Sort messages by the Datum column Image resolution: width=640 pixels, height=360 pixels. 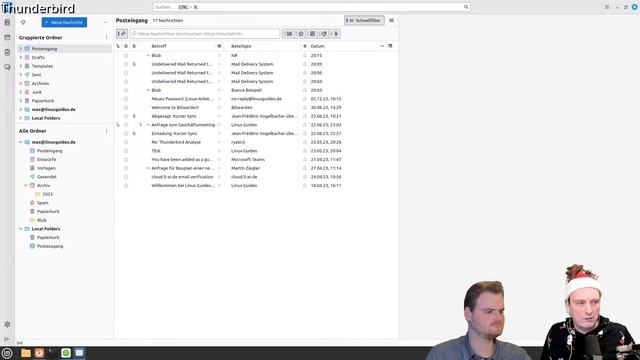(318, 46)
